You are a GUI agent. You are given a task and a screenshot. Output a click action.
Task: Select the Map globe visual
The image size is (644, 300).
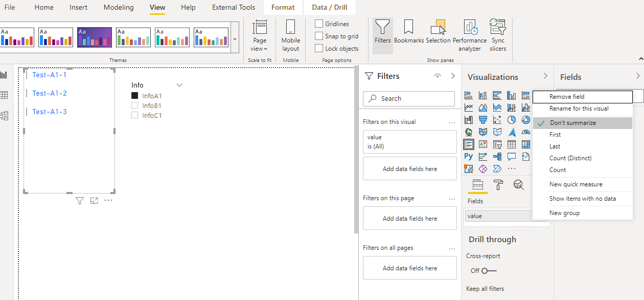pyautogui.click(x=469, y=132)
